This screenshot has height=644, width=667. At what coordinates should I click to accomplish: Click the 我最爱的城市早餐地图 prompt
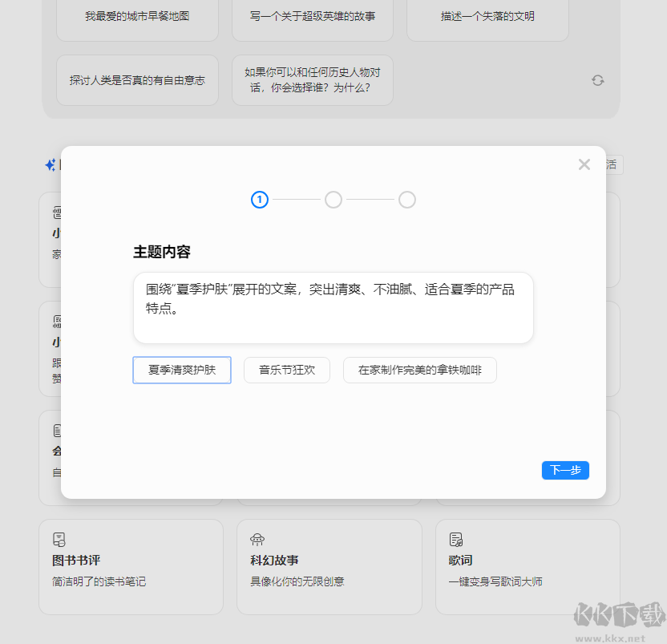(x=136, y=18)
